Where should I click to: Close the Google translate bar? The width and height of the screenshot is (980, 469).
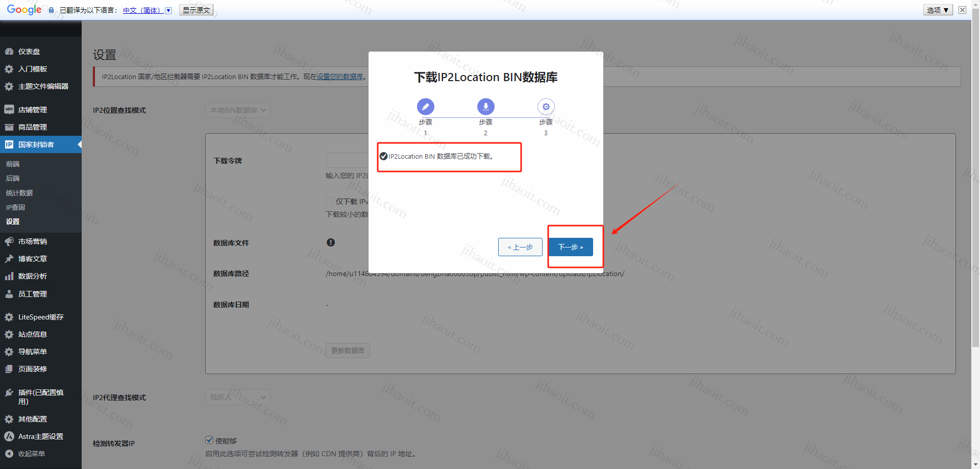pyautogui.click(x=962, y=10)
